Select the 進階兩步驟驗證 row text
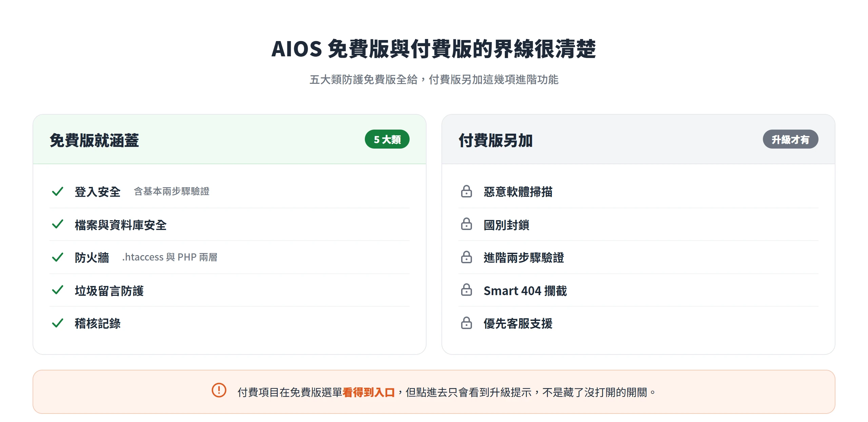The height and width of the screenshot is (422, 868). coord(524,257)
